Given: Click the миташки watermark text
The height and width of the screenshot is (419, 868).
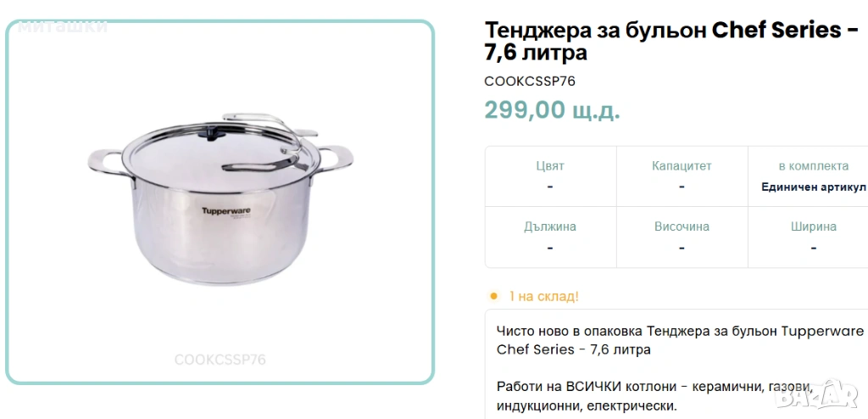Looking at the screenshot, I should pos(63,26).
